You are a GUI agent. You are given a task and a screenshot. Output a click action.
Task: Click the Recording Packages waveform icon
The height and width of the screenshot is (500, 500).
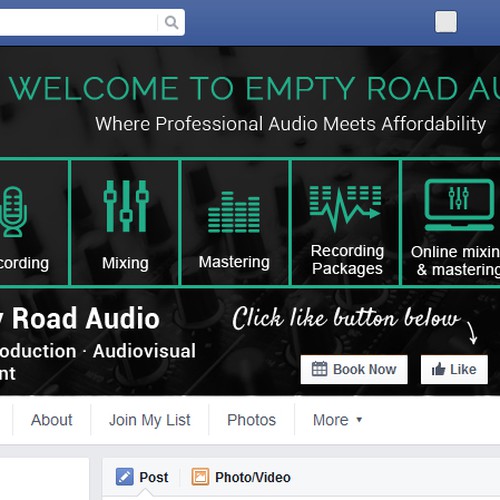[345, 208]
